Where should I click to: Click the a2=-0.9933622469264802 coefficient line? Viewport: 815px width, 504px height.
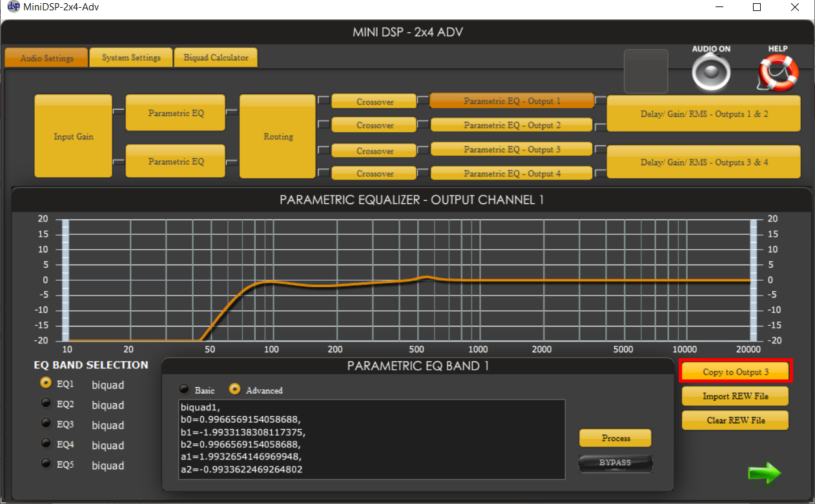[242, 469]
